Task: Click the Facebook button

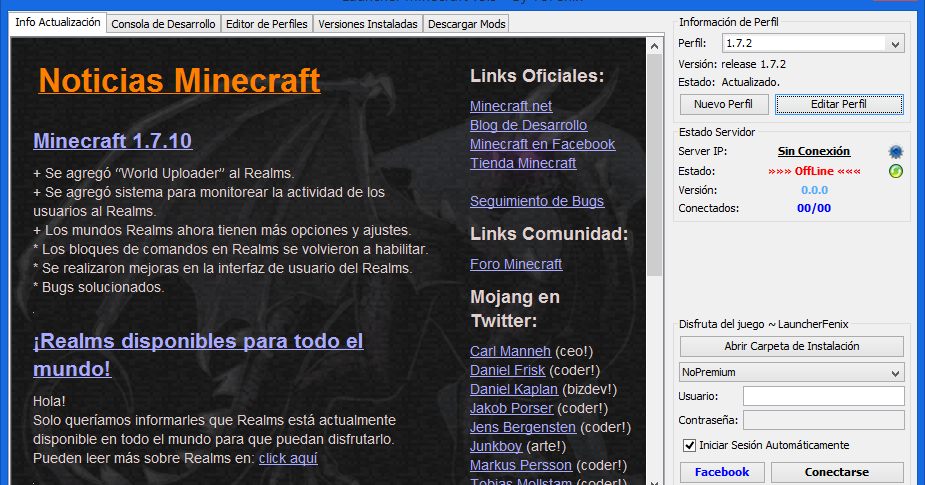Action: pos(722,472)
